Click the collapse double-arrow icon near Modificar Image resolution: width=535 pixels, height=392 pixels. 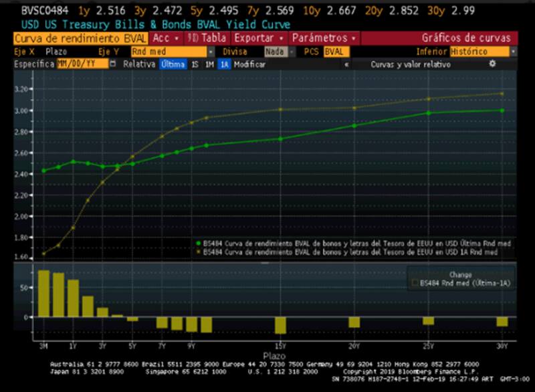coord(346,65)
